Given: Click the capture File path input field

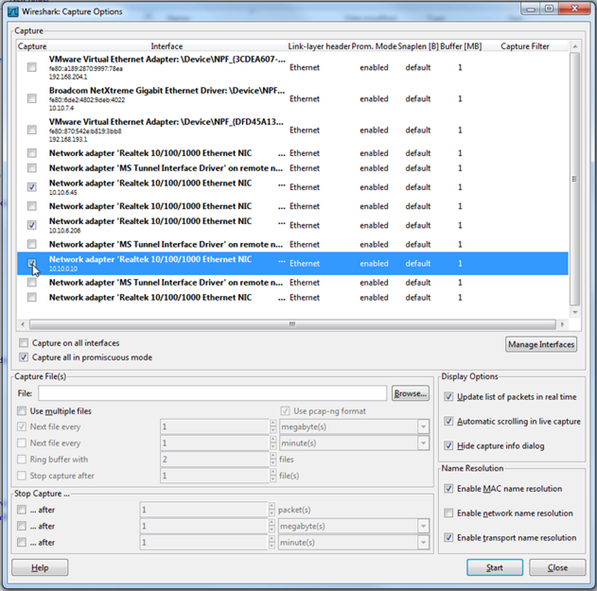Looking at the screenshot, I should pos(212,393).
